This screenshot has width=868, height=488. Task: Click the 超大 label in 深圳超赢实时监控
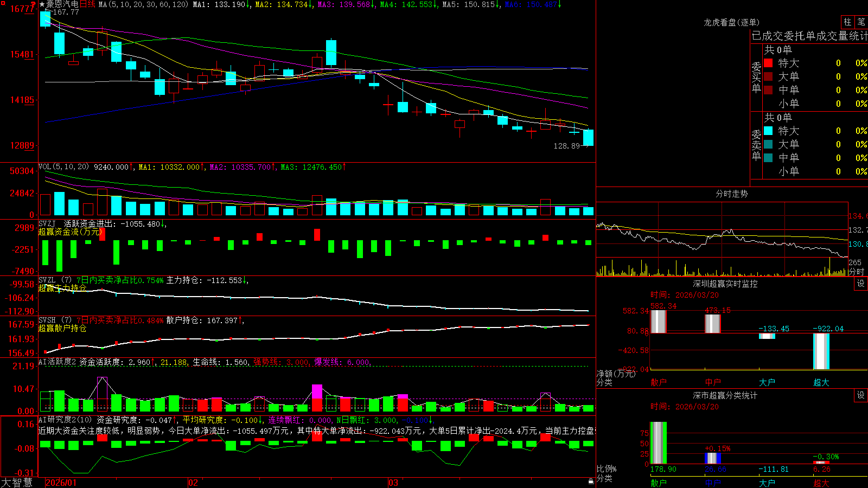821,382
